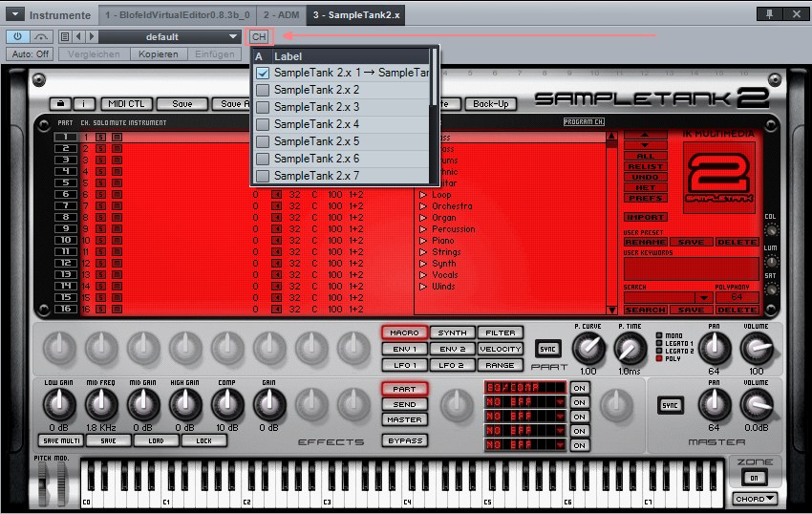This screenshot has width=812, height=514.
Task: Check SampleTank 2.x 3 checkbox
Action: (x=263, y=107)
